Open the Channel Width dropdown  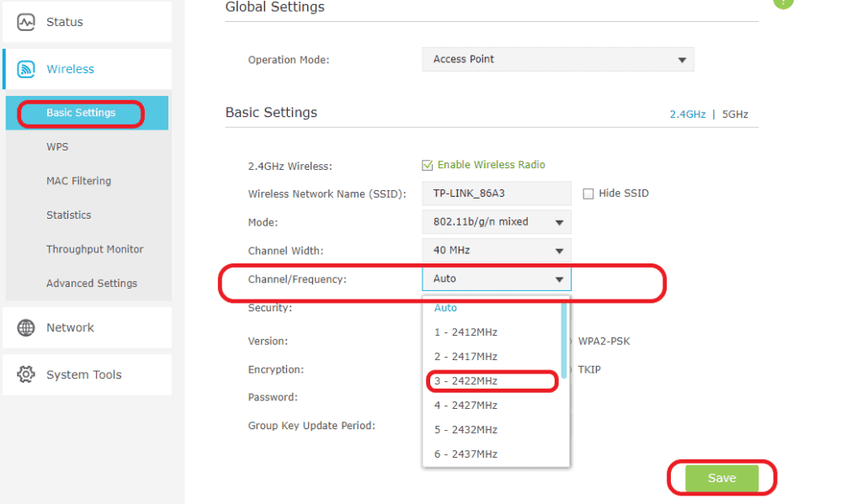496,250
